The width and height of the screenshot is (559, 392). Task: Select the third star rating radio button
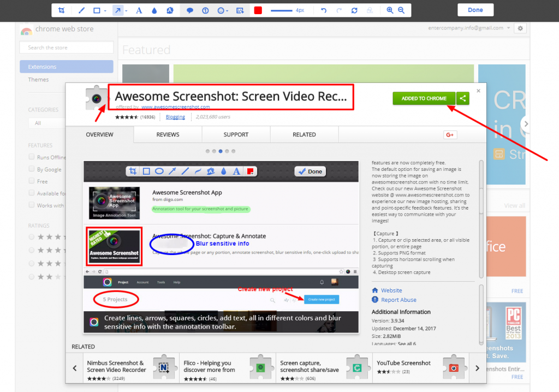coord(32,264)
